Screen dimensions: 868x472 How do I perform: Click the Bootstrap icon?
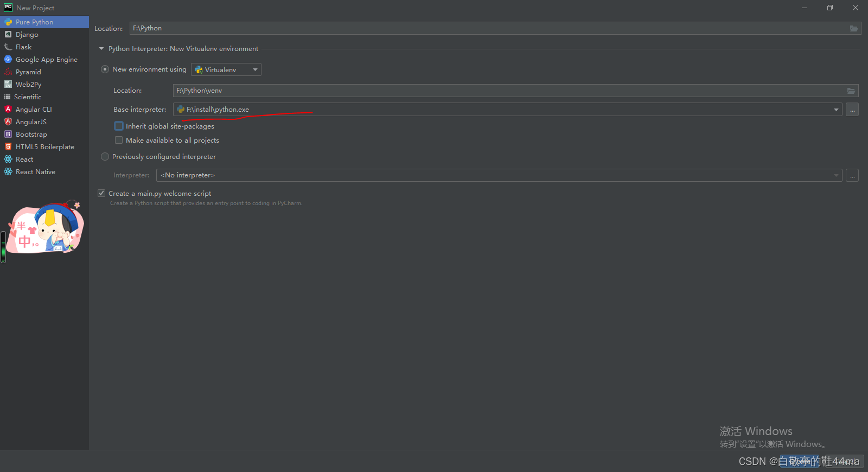[8, 135]
